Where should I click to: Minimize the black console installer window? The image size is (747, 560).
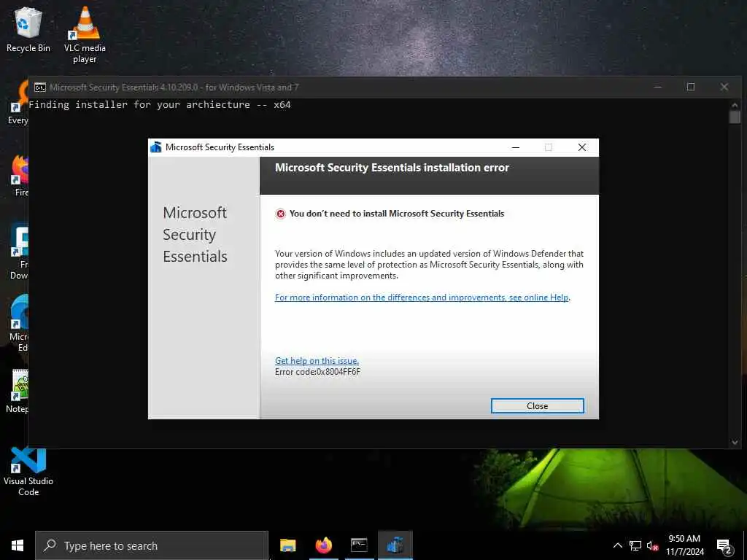click(x=658, y=87)
